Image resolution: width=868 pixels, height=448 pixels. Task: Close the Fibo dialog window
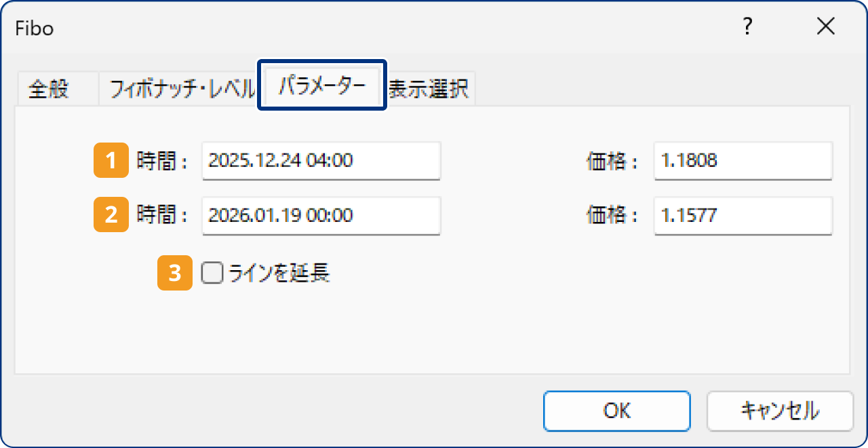pos(826,26)
